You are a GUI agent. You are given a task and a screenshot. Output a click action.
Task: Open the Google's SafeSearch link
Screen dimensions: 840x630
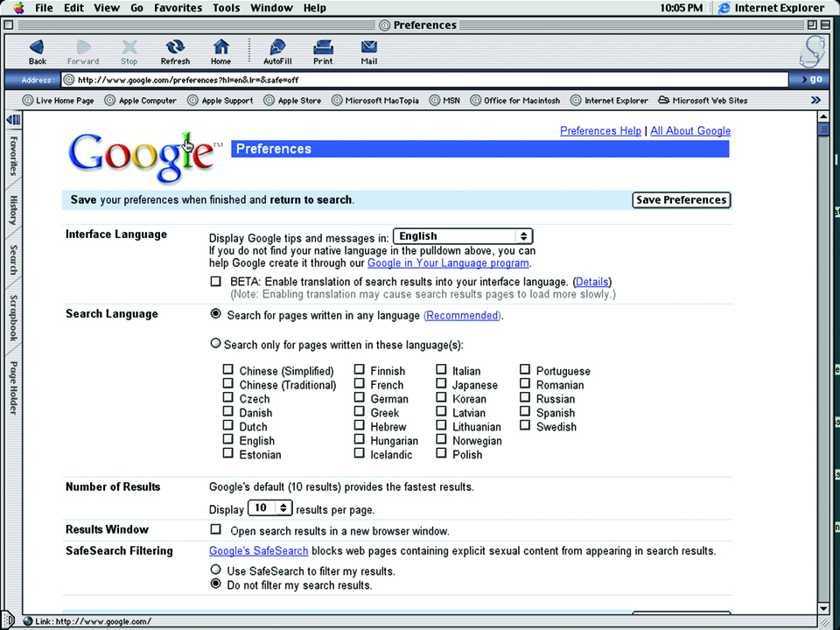(x=259, y=550)
